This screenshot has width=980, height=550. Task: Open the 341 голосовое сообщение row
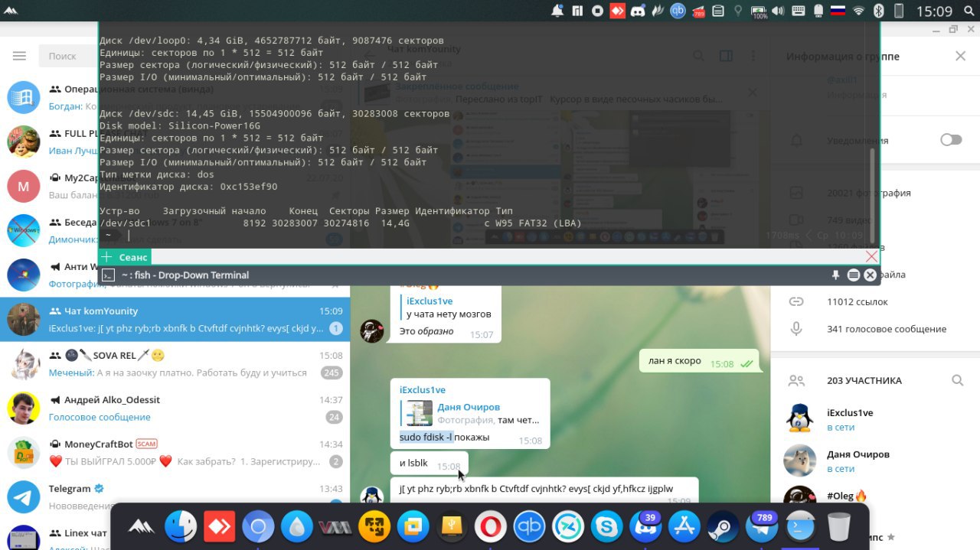click(x=875, y=329)
